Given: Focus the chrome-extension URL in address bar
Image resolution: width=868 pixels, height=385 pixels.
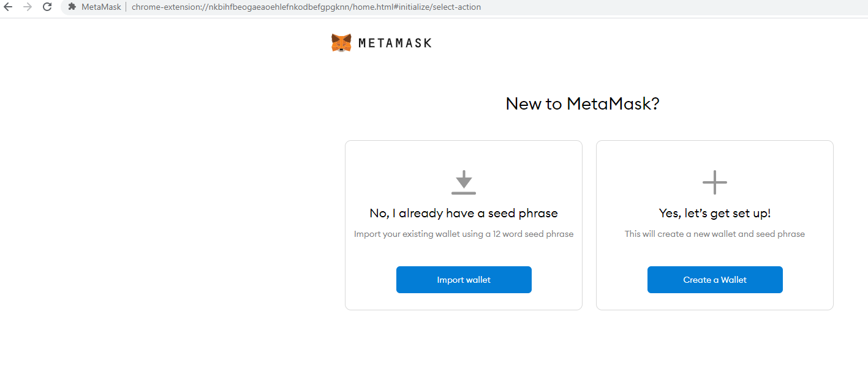Looking at the screenshot, I should [306, 7].
